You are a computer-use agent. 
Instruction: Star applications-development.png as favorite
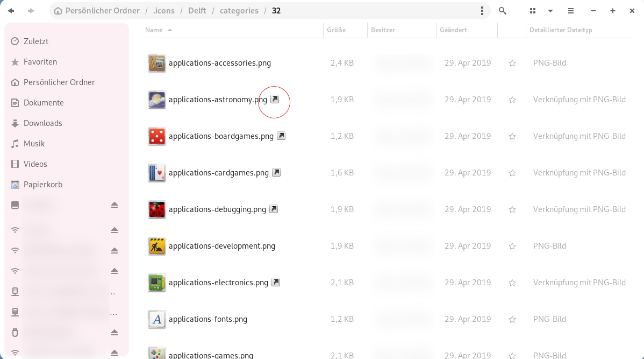(x=512, y=246)
